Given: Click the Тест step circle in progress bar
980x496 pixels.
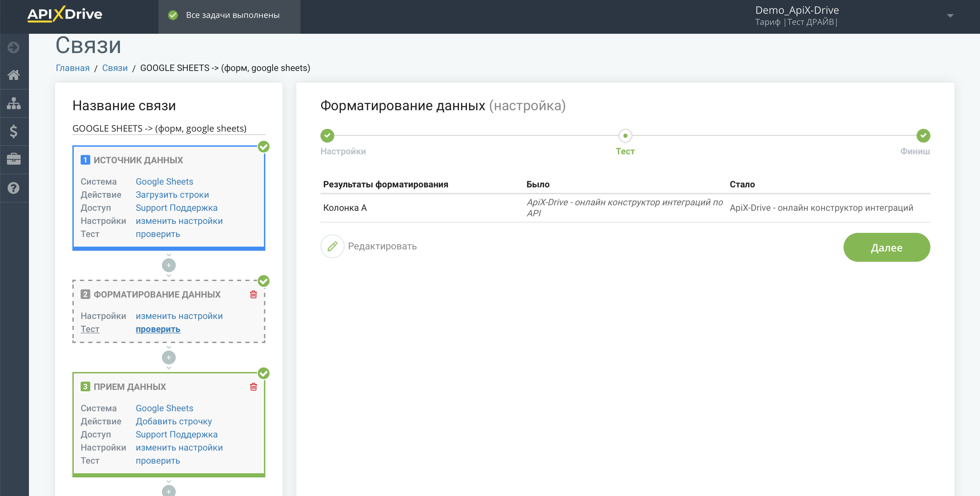Looking at the screenshot, I should tap(625, 135).
